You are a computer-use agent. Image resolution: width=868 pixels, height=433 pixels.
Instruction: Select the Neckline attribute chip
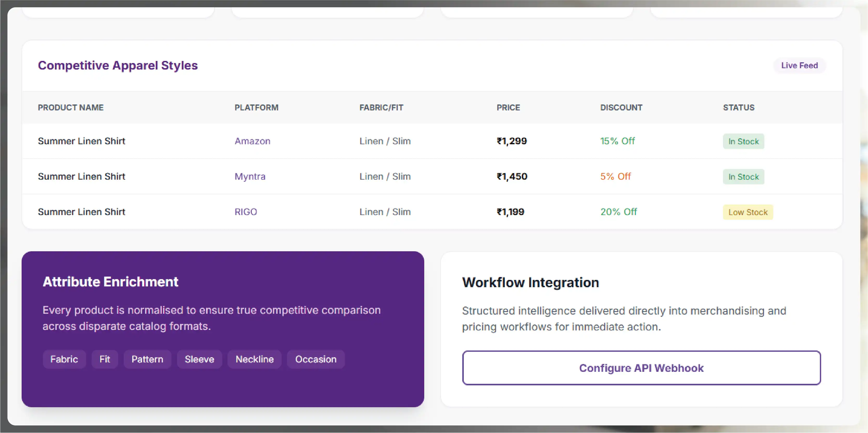click(x=254, y=359)
